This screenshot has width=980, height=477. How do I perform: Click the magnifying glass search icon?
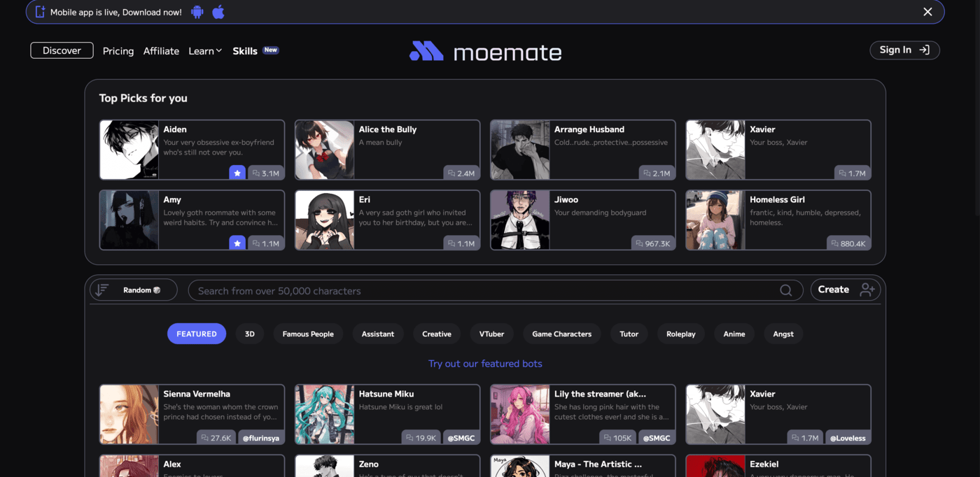785,290
